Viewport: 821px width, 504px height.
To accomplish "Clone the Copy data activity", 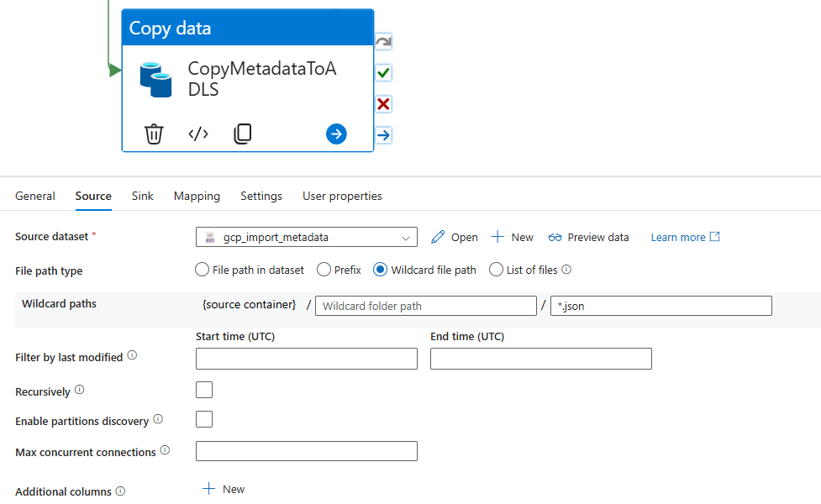I will (x=242, y=134).
